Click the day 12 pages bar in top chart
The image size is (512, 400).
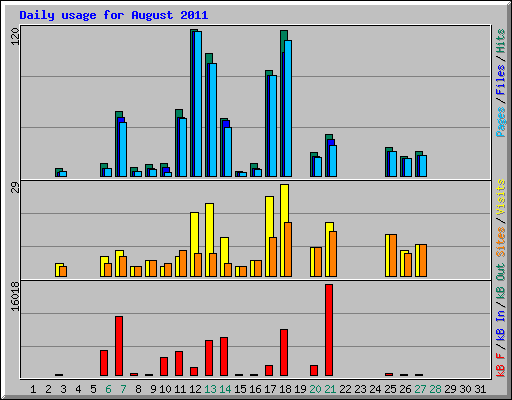click(198, 104)
